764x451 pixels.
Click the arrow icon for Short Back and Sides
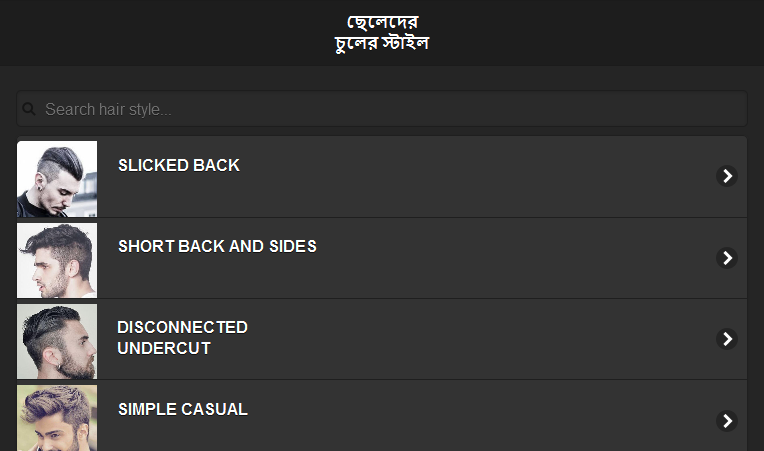[727, 258]
